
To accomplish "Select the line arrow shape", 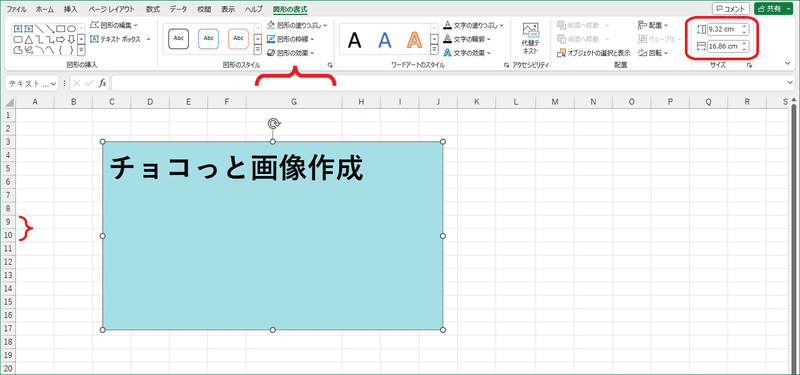I will coord(50,29).
